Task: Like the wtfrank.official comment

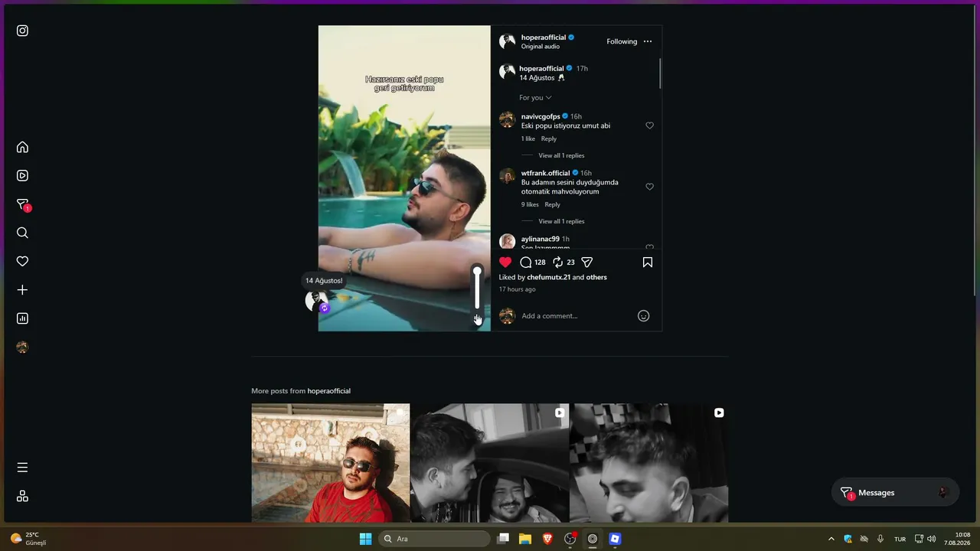Action: (649, 187)
